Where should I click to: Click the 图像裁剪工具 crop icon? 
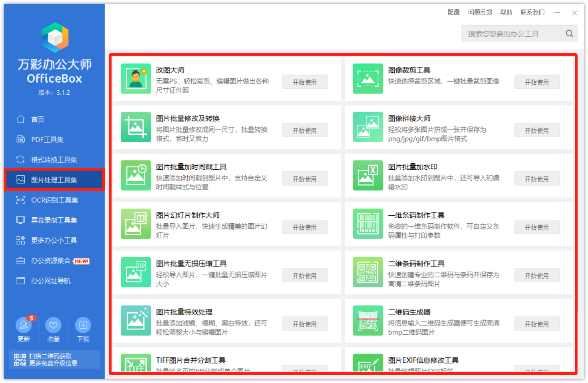[368, 79]
